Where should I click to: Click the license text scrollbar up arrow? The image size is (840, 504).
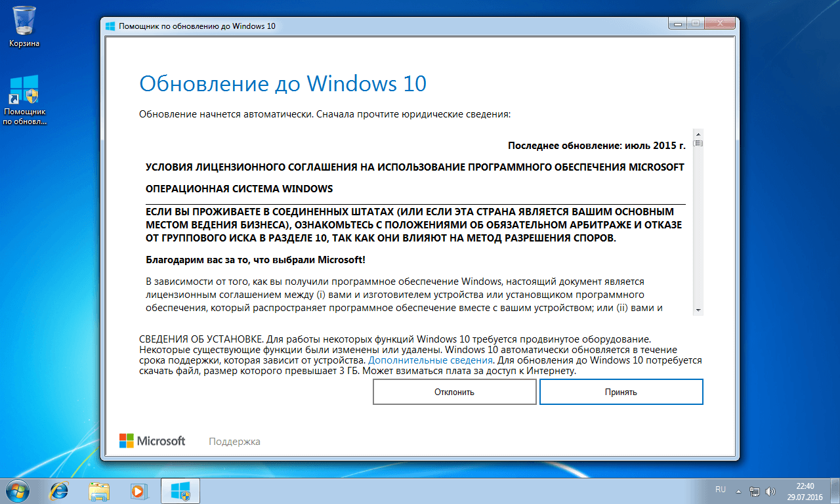(x=698, y=134)
